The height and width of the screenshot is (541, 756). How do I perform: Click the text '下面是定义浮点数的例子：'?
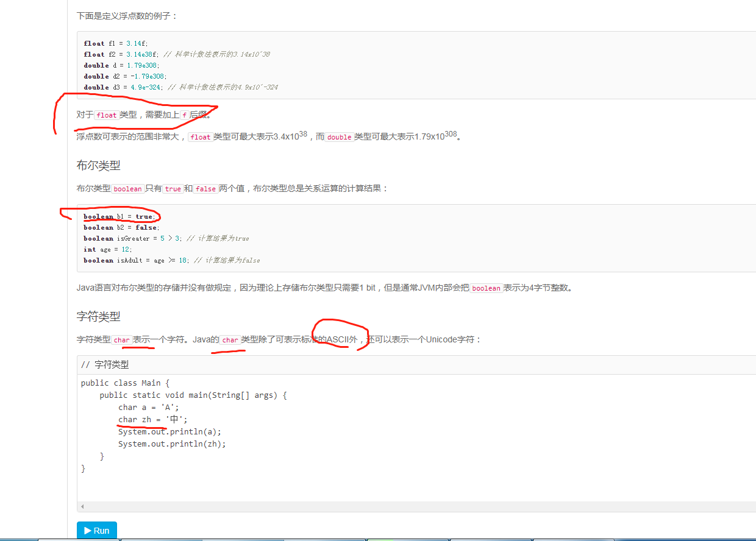(x=127, y=15)
